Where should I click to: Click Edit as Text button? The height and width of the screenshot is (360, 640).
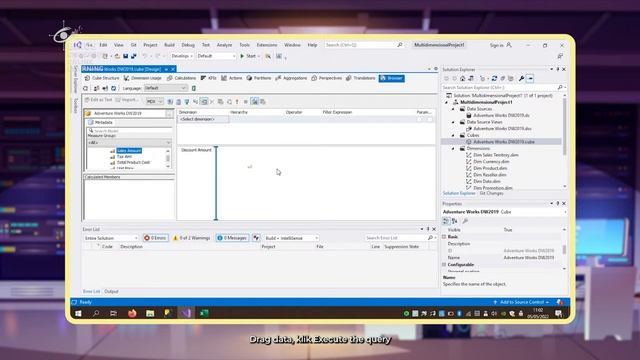[98, 100]
